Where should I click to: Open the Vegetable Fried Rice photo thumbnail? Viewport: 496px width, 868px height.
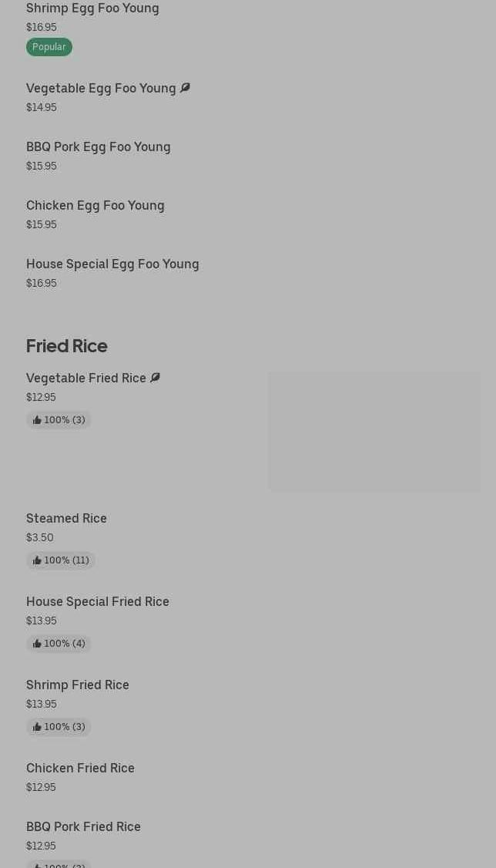[374, 432]
